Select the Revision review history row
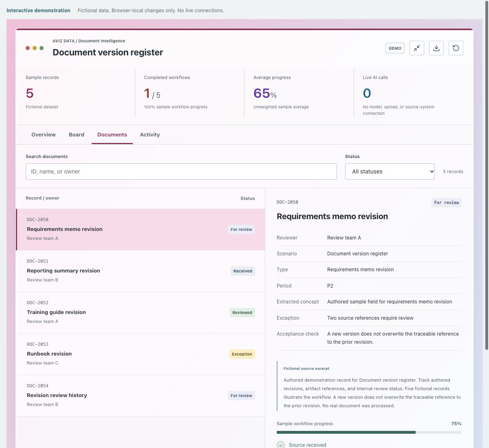The image size is (489, 448). [x=141, y=396]
